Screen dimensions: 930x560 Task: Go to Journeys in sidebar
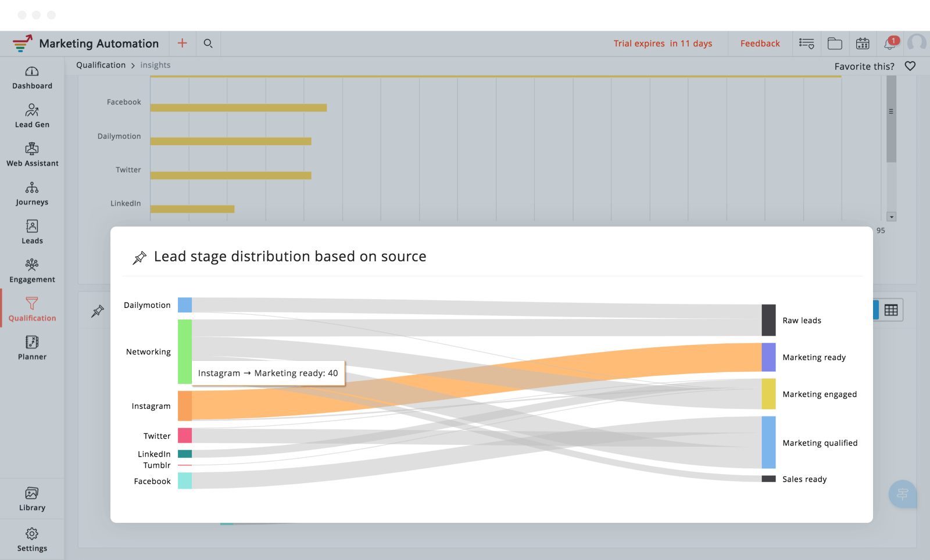[32, 194]
